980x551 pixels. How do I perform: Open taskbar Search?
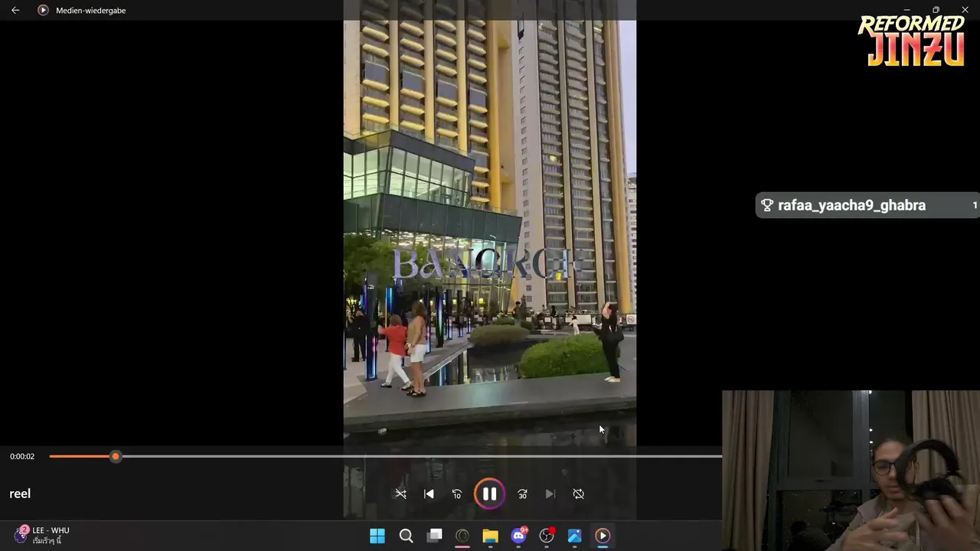pos(406,536)
